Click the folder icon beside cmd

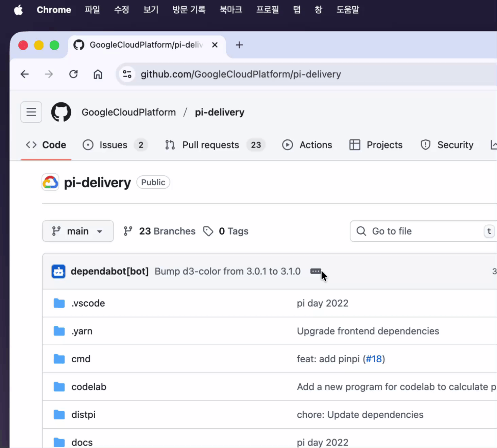[59, 359]
